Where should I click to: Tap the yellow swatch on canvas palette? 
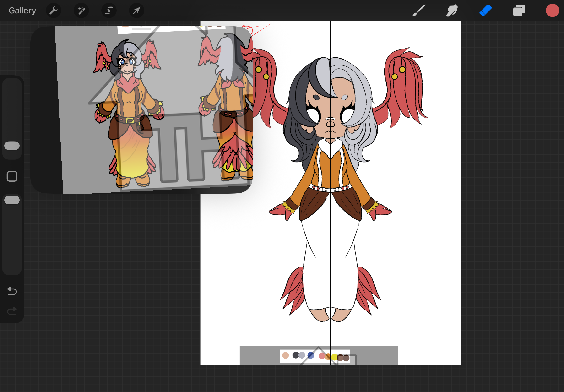pyautogui.click(x=334, y=357)
